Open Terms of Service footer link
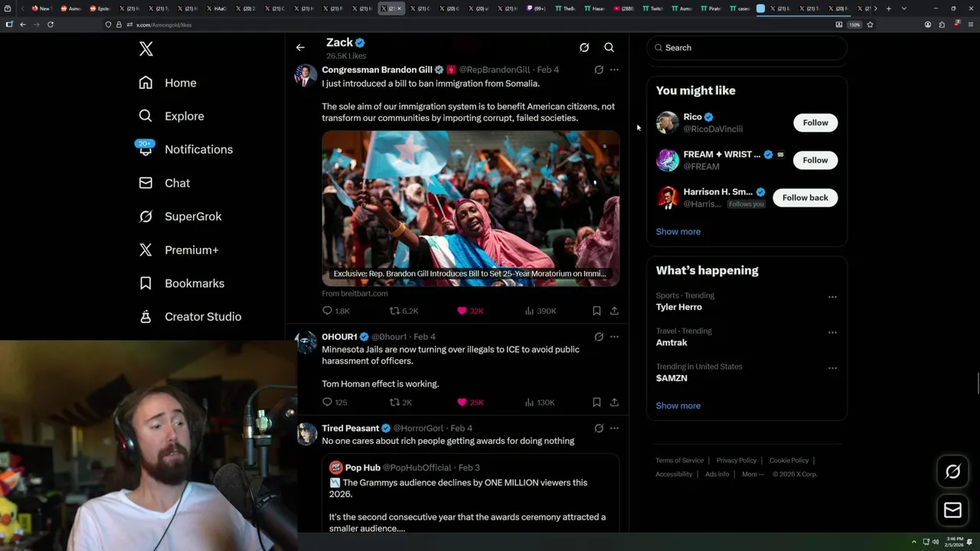Viewport: 980px width, 551px height. (x=680, y=461)
